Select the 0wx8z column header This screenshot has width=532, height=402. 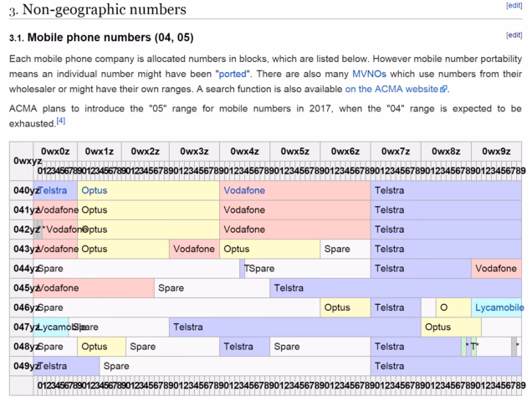click(446, 152)
